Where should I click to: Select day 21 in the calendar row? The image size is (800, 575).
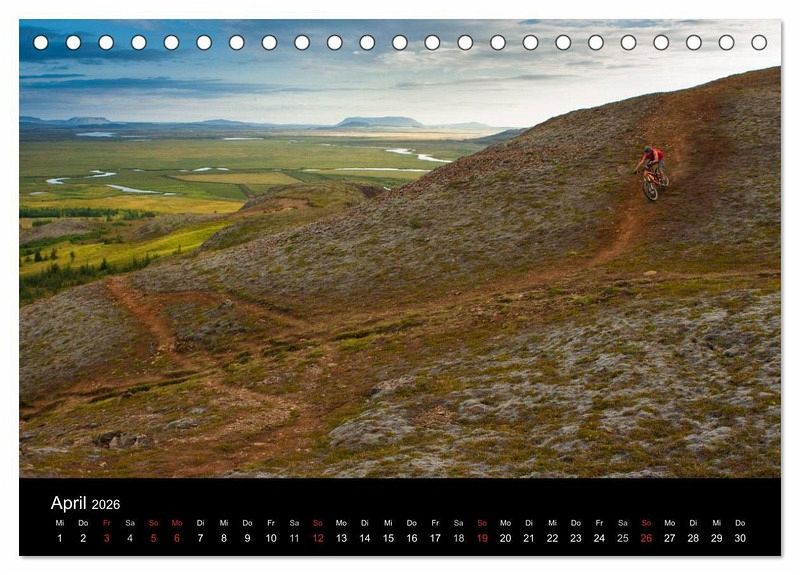[x=529, y=538]
